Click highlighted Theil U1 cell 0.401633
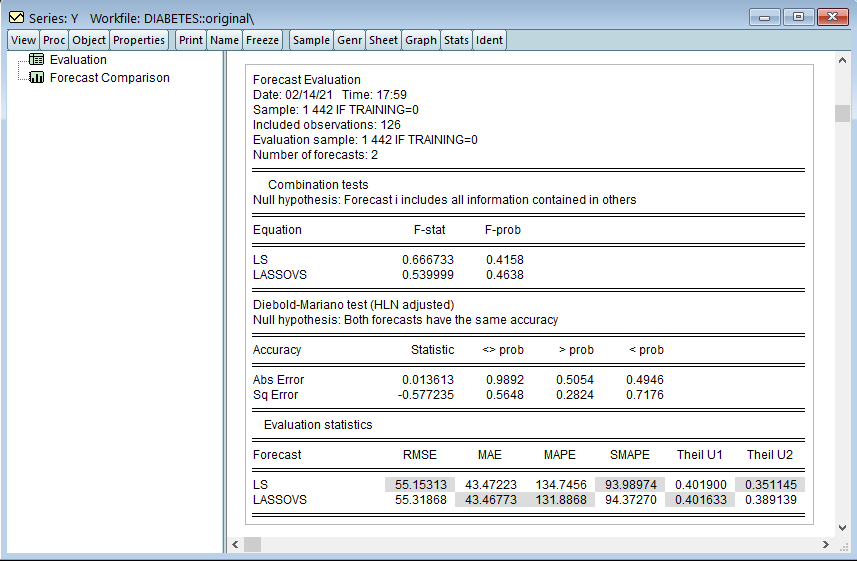This screenshot has height=561, width=857. [700, 500]
